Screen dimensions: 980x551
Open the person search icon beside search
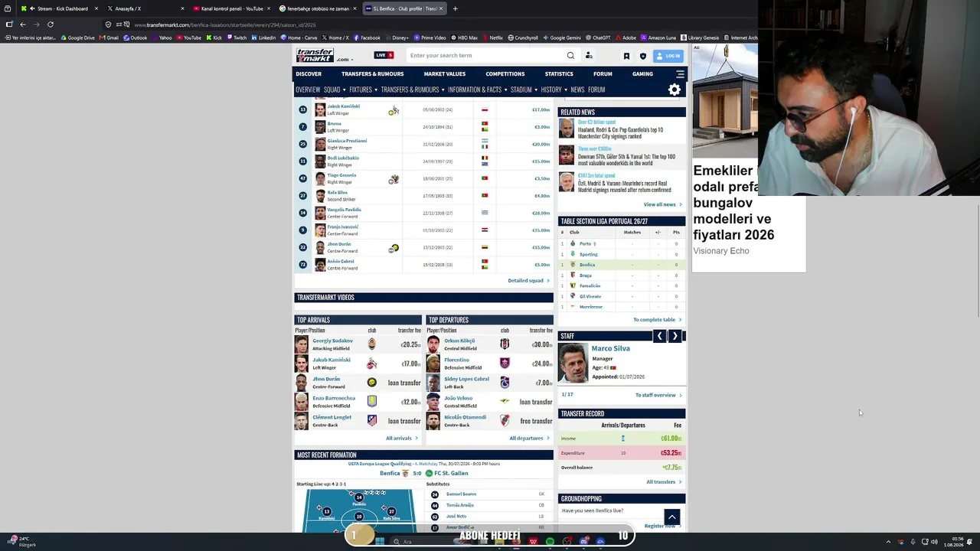tap(589, 55)
